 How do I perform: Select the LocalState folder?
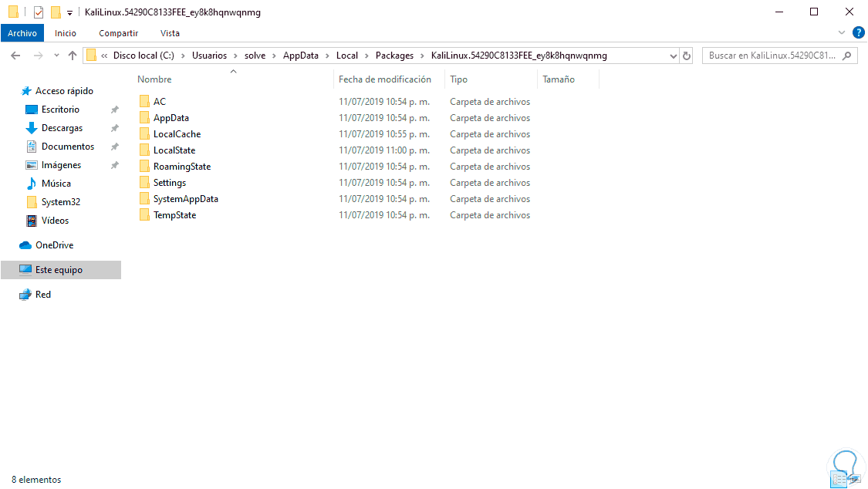(167, 150)
